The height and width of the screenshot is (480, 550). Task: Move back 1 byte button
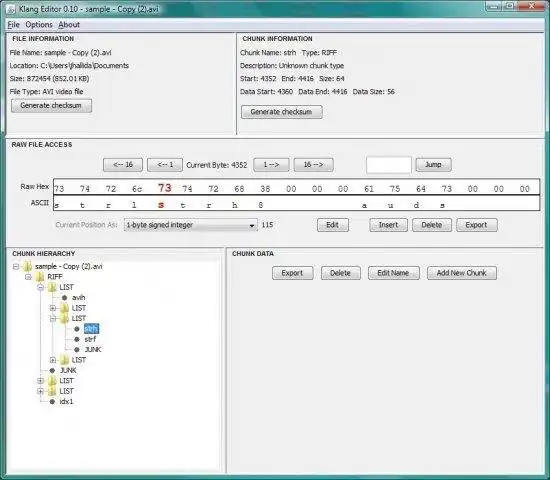coord(165,165)
